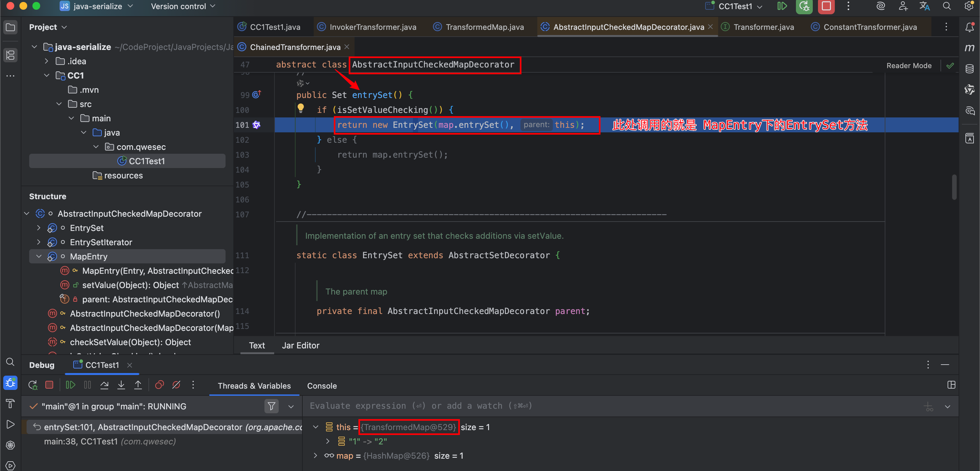Screen dimensions: 980x471
Task: Click View Breakpoints icon
Action: (159, 385)
